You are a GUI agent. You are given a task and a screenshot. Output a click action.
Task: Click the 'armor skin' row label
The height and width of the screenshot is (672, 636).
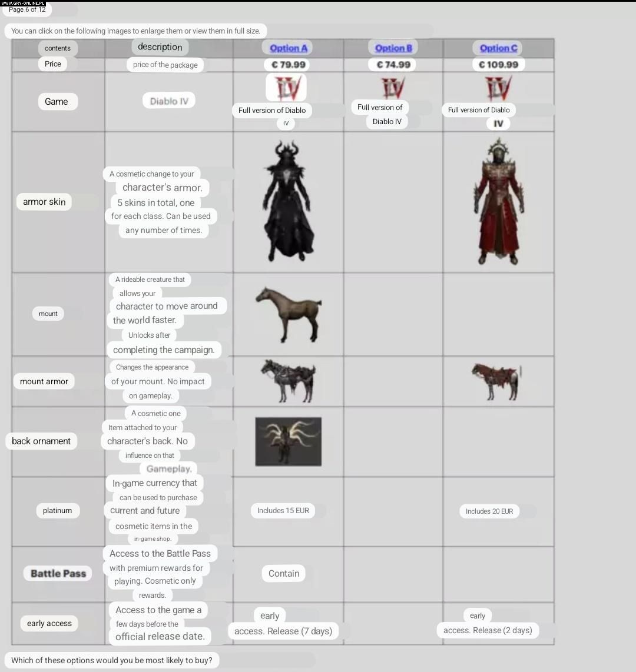[x=44, y=202]
